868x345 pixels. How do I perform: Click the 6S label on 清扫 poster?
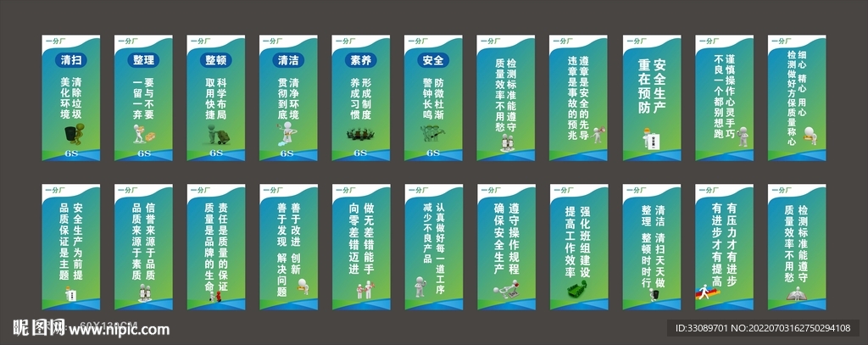click(71, 153)
